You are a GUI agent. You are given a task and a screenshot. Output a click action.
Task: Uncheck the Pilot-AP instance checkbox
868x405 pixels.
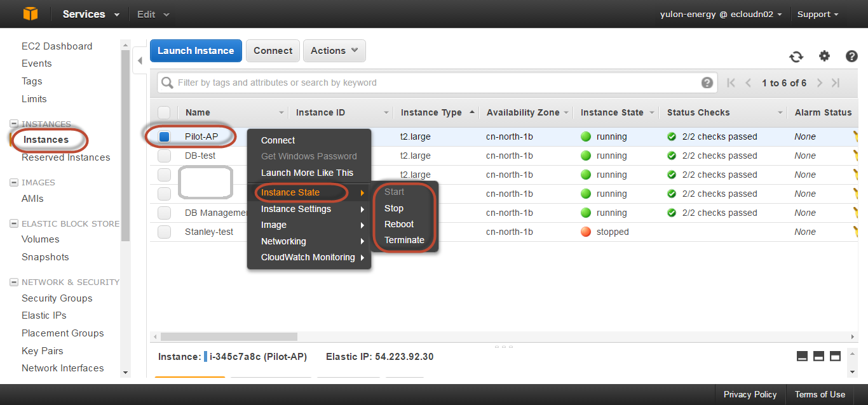click(165, 136)
